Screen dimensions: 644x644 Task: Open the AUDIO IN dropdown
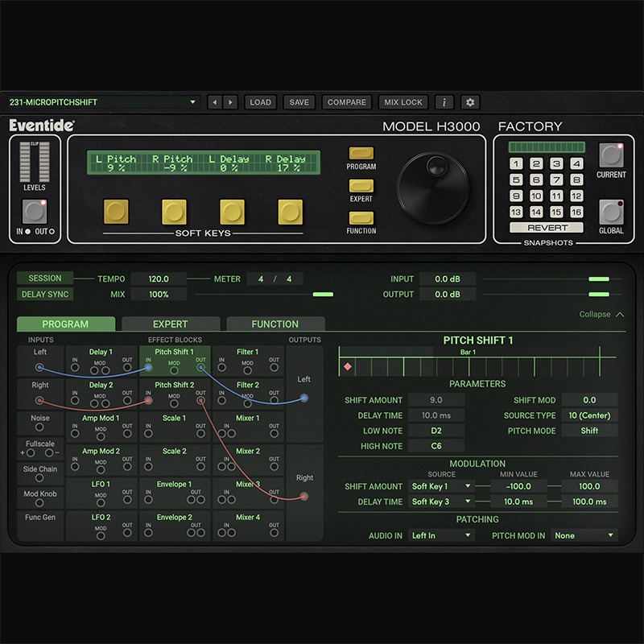pyautogui.click(x=441, y=535)
